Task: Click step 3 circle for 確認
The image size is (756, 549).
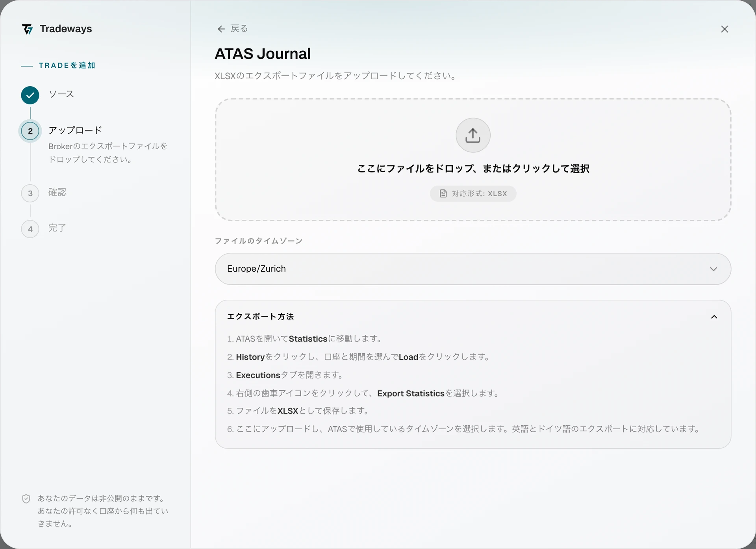Action: 30,193
